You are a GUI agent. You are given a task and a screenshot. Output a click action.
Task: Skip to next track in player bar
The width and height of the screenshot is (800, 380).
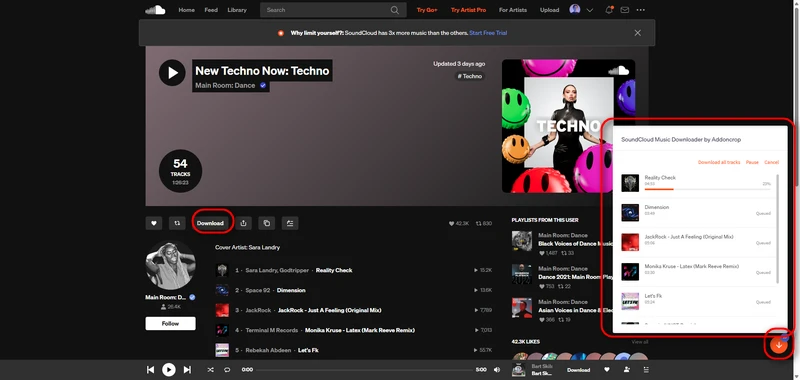[187, 370]
